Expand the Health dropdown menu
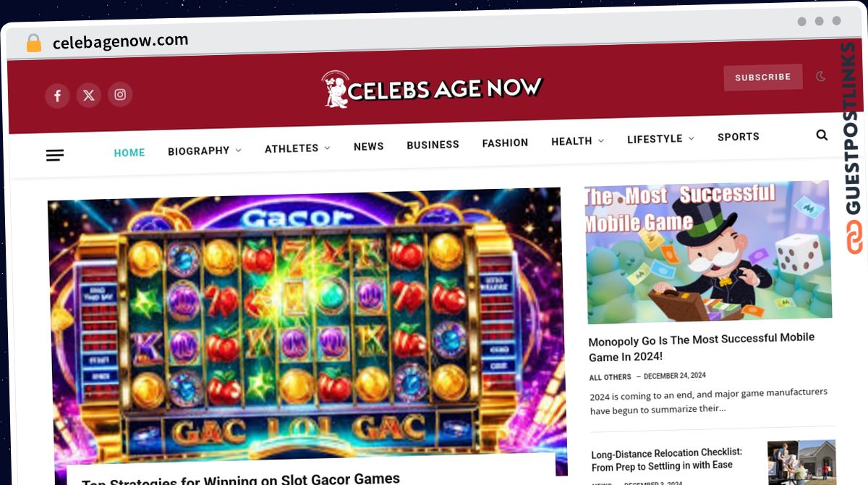The width and height of the screenshot is (868, 485). [577, 141]
